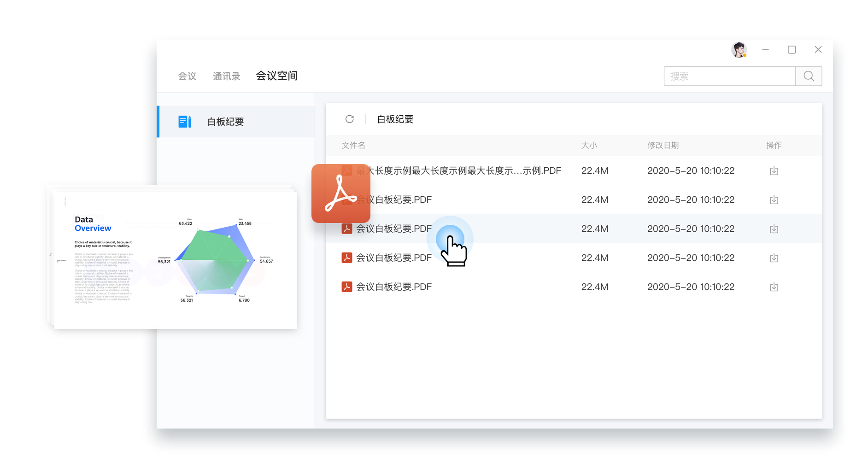Screen dimensions: 868x470
Task: Click the search magnifier icon
Action: tap(809, 76)
